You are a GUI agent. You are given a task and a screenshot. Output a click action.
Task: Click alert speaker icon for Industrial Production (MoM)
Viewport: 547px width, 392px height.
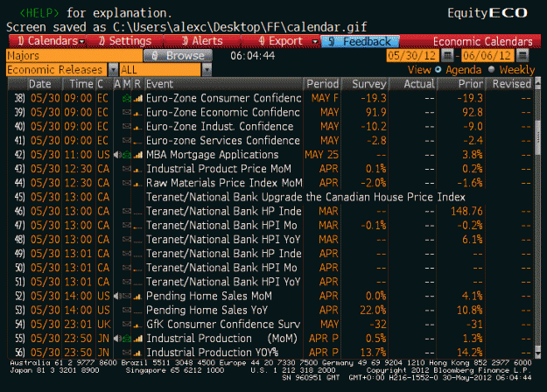[117, 339]
